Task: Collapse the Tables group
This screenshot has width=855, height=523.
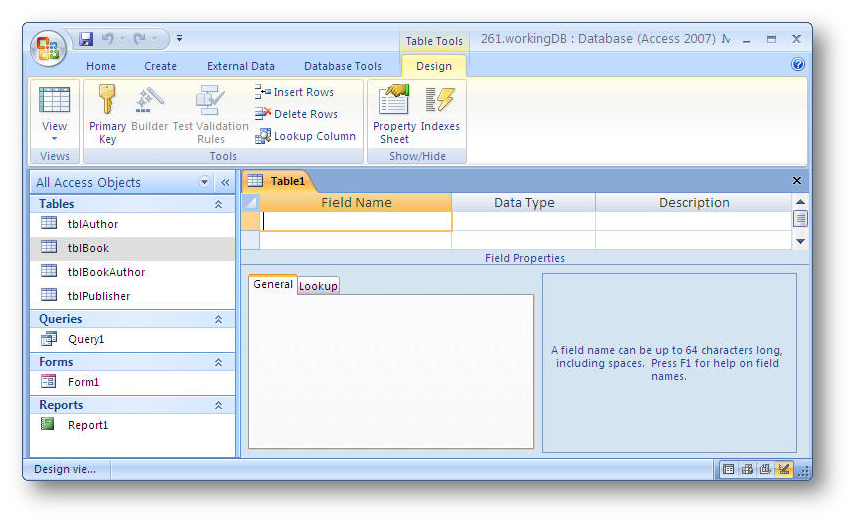Action: (218, 204)
